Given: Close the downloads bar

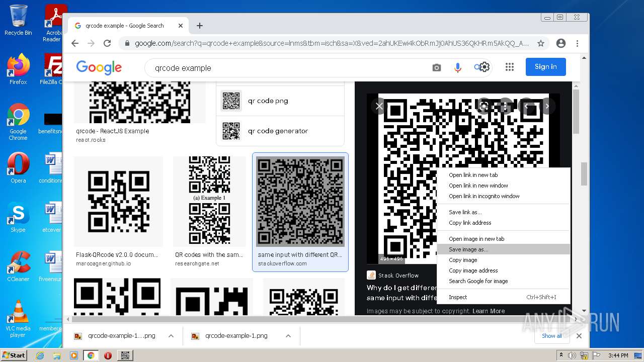Looking at the screenshot, I should click(579, 336).
